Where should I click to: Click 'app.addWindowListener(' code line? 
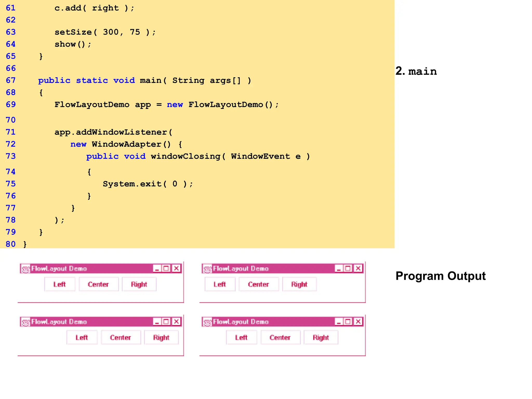pyautogui.click(x=114, y=132)
